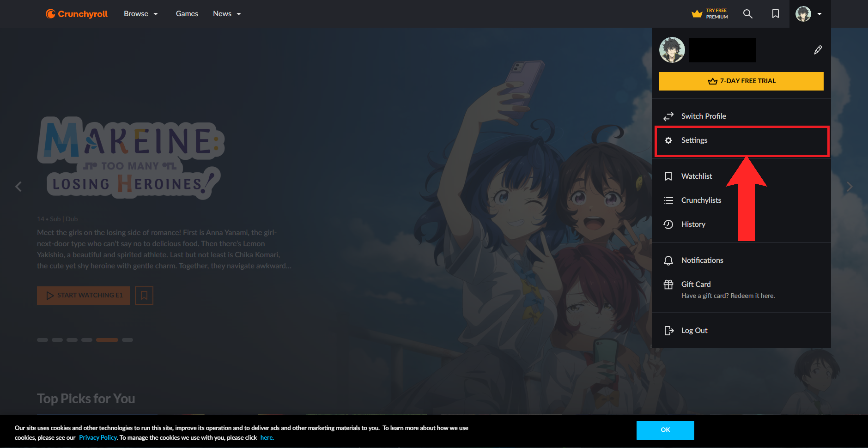The width and height of the screenshot is (868, 448).
Task: Click Try Free Premium link
Action: (x=710, y=14)
